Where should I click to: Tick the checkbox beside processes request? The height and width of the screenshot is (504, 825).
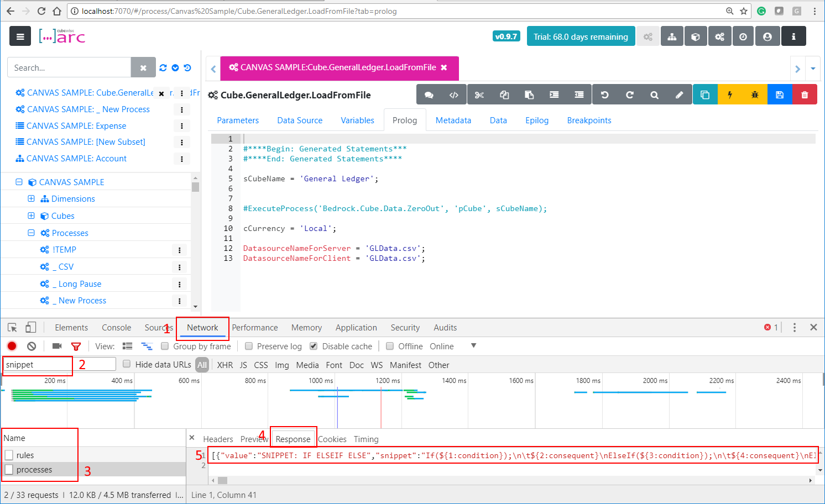pos(9,469)
